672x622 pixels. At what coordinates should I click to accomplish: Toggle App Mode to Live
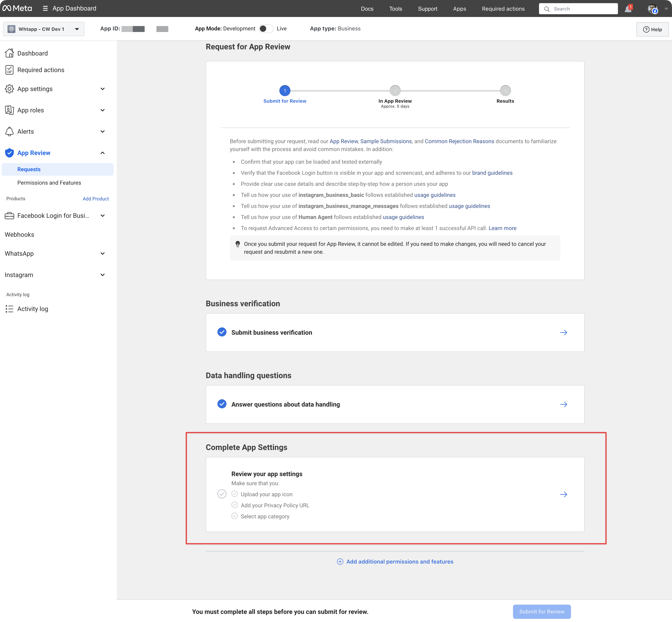pyautogui.click(x=266, y=29)
